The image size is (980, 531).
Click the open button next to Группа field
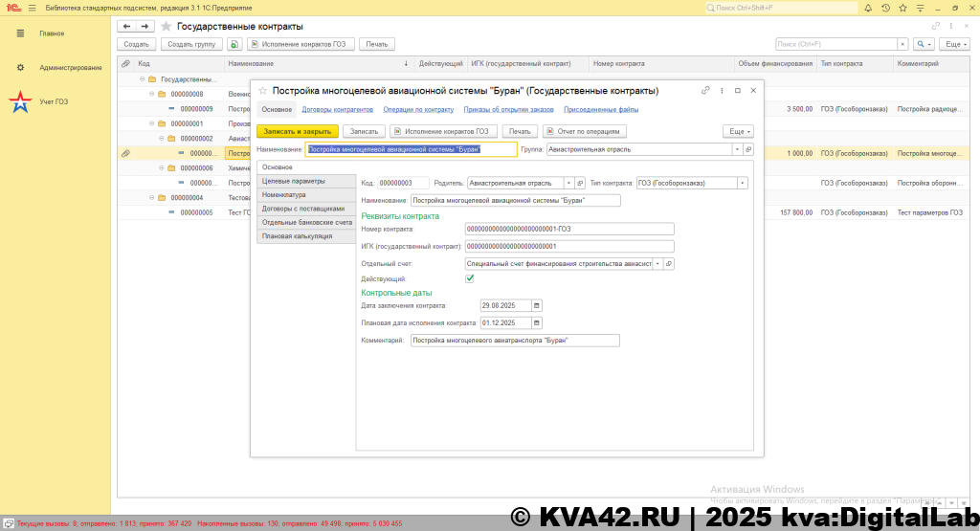[748, 149]
